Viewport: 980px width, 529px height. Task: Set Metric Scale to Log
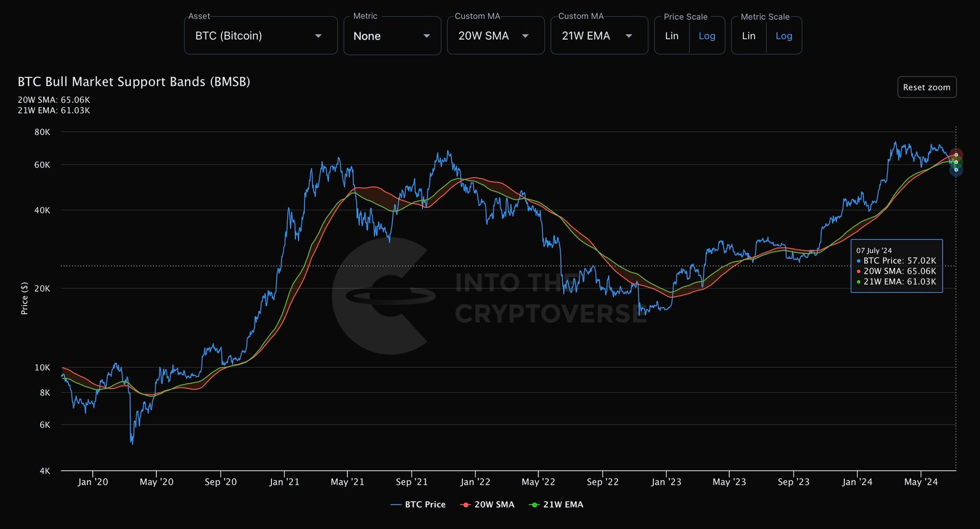click(784, 36)
